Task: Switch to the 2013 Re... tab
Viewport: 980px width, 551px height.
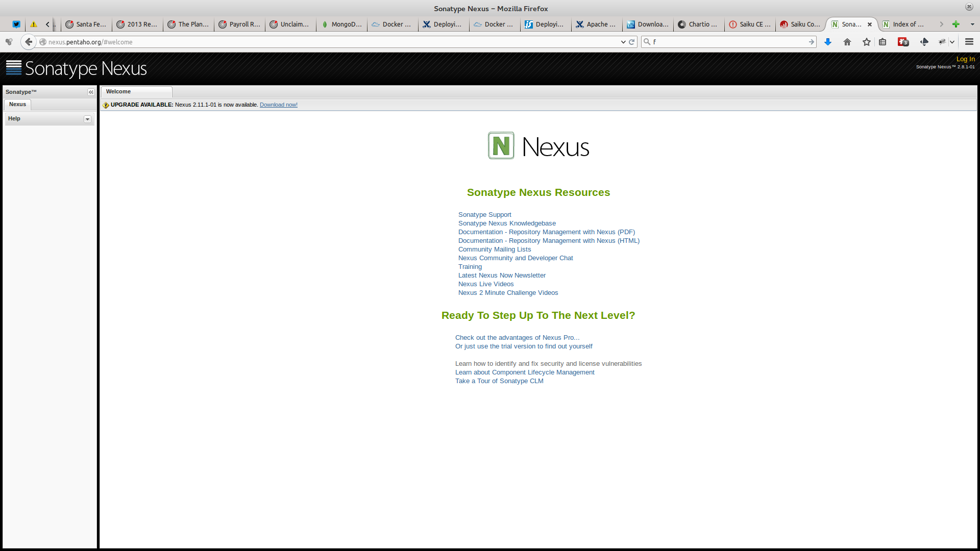Action: click(138, 24)
